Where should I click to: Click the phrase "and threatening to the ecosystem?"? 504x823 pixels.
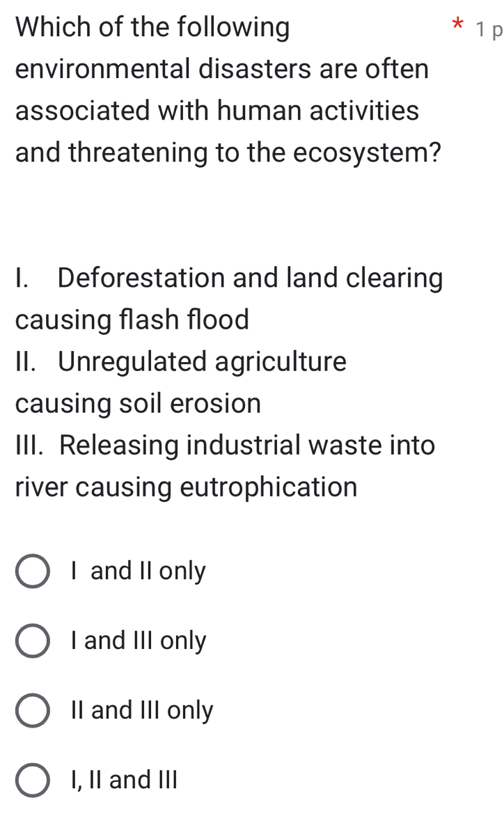coord(230,152)
